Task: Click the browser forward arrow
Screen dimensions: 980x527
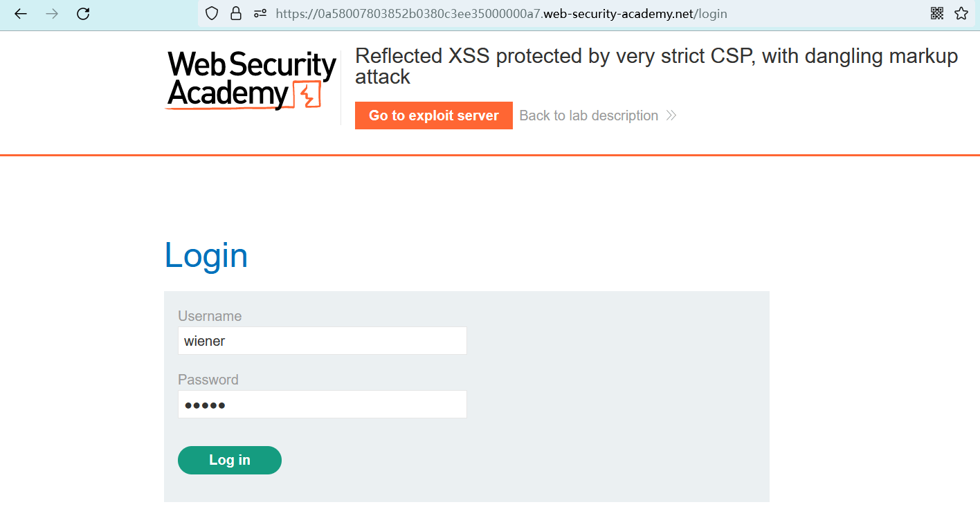Action: click(x=52, y=14)
